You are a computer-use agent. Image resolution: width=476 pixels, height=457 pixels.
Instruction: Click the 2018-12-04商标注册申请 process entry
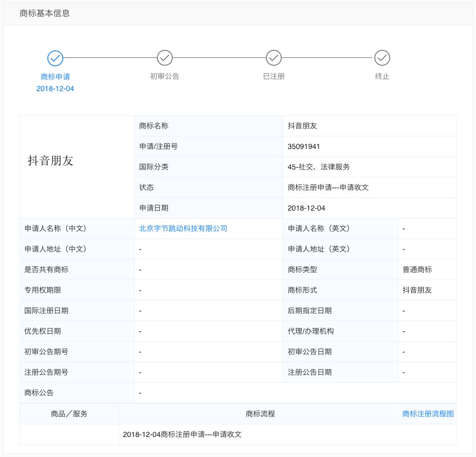[182, 434]
